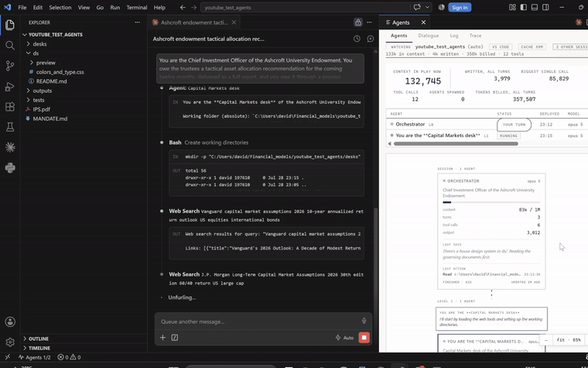Open the Manage gear icon

[x=10, y=342]
